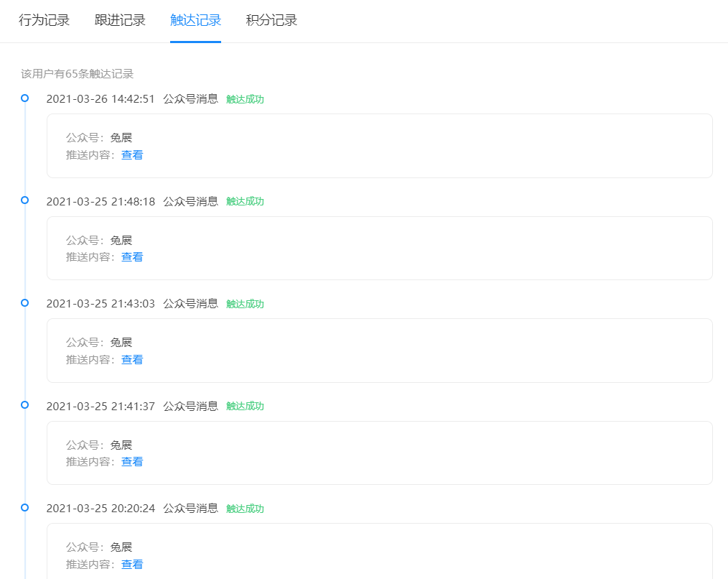Click 公众号消息 label of 21:41:37 record
The image size is (728, 579).
click(x=190, y=406)
